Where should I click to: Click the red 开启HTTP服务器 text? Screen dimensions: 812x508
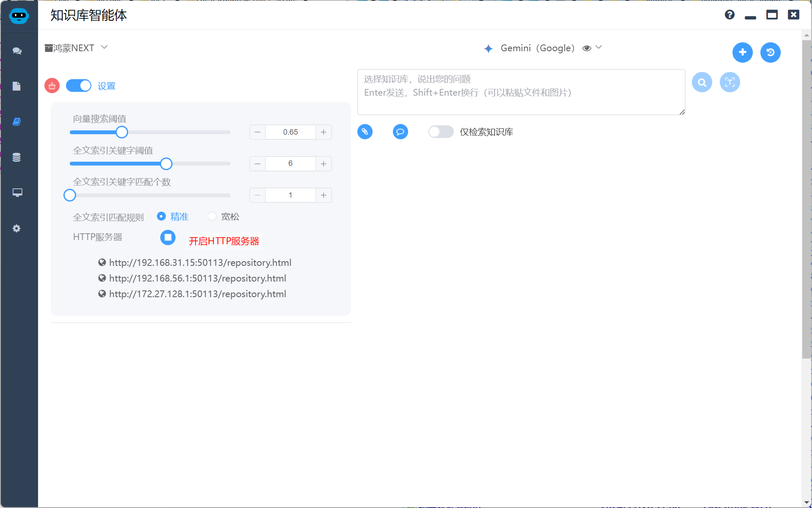(224, 241)
